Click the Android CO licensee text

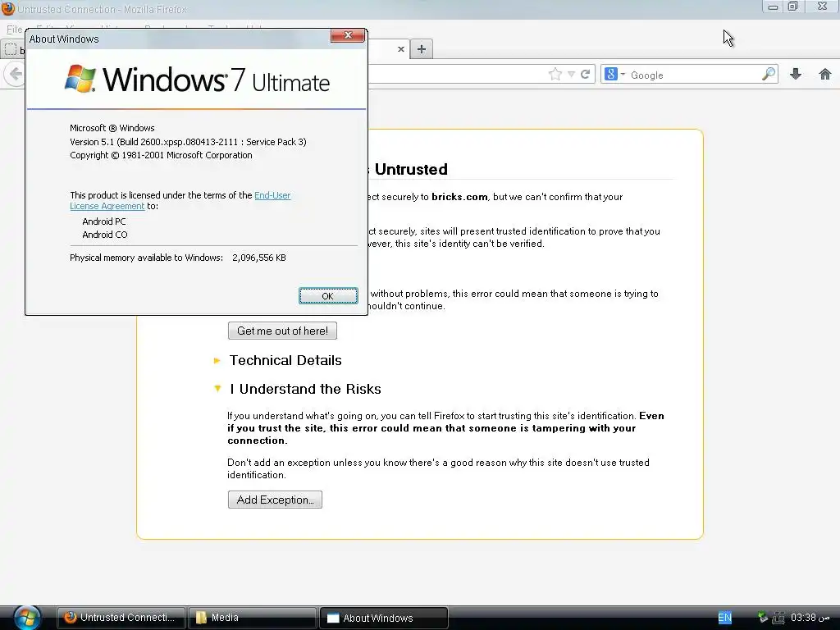pos(105,235)
